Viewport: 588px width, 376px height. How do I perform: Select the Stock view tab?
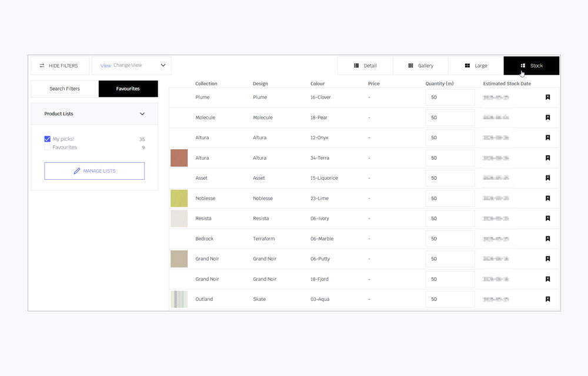click(532, 66)
